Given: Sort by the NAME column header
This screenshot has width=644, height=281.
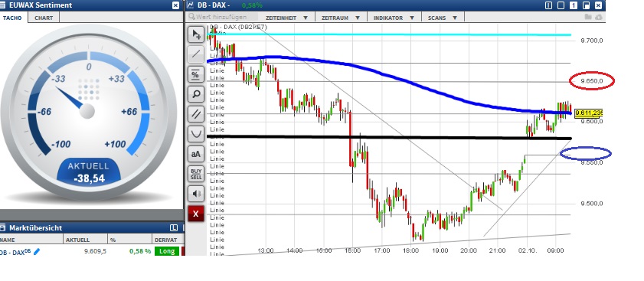Looking at the screenshot, I should [x=31, y=240].
